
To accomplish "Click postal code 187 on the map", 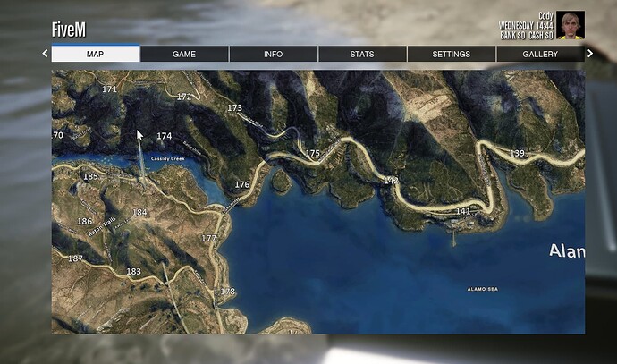I will click(75, 258).
